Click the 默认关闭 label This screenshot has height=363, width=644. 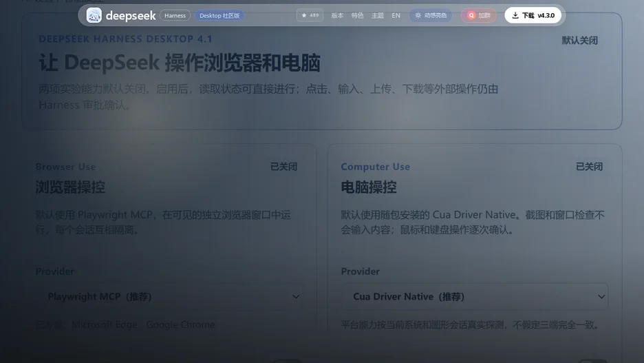coord(580,41)
